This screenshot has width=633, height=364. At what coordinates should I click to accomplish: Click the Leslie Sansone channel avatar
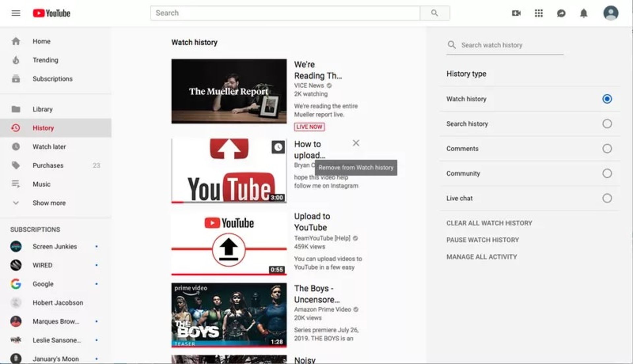(x=16, y=340)
